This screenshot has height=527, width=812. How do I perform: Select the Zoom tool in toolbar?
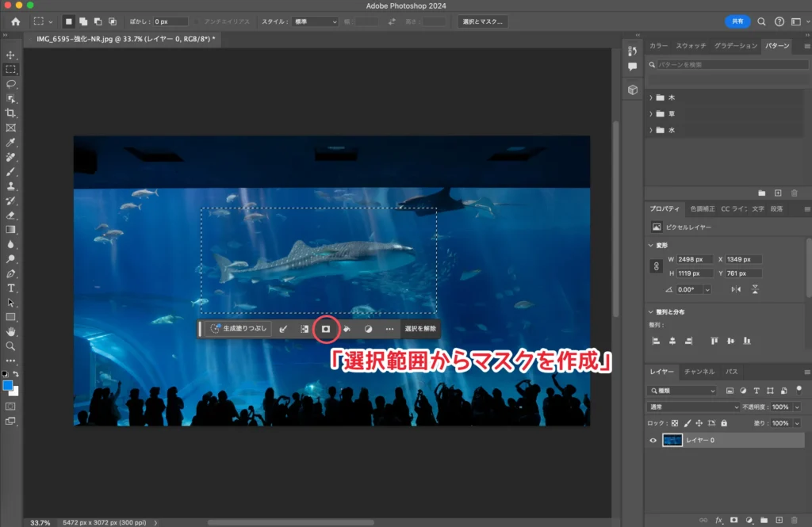click(11, 346)
